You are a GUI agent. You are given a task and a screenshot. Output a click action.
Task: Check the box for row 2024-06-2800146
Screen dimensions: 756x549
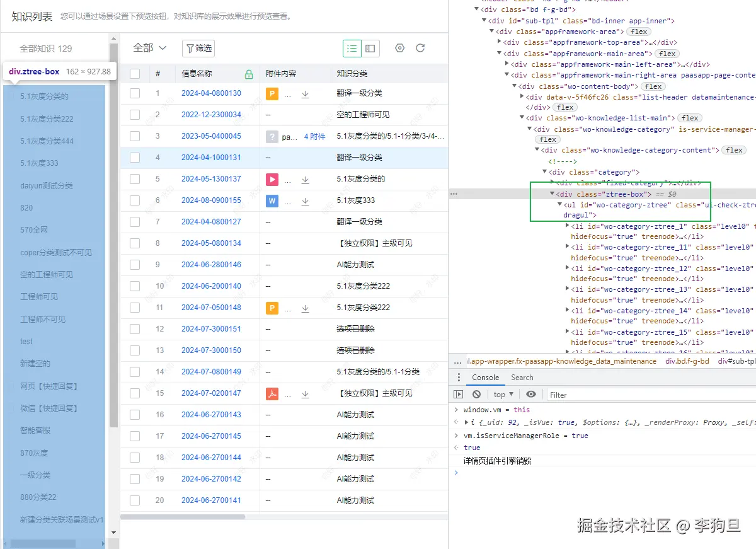135,265
